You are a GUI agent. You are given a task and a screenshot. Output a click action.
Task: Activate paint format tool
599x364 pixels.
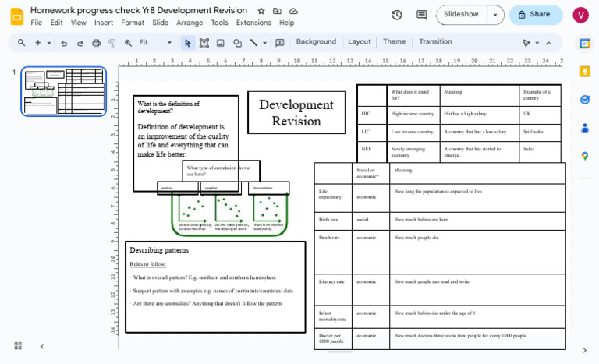pyautogui.click(x=112, y=43)
